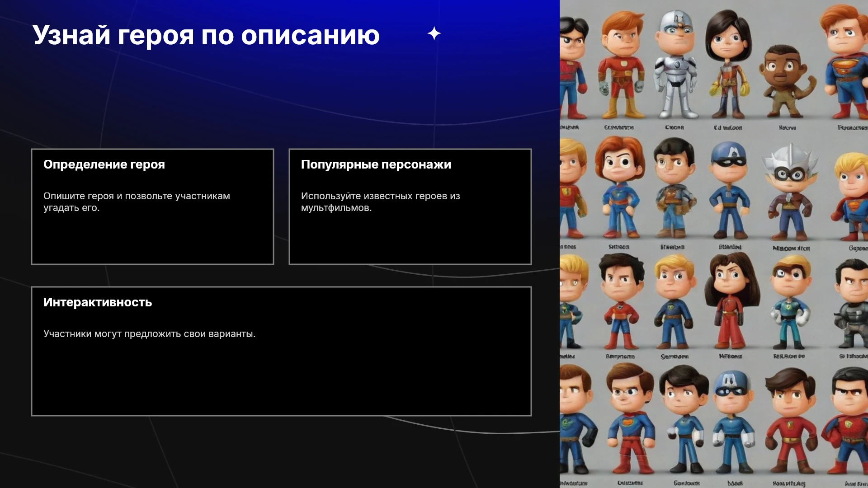The width and height of the screenshot is (868, 488).
Task: Click the text 'Опишите героя и позвольте участникам угадать его'
Action: tap(137, 202)
